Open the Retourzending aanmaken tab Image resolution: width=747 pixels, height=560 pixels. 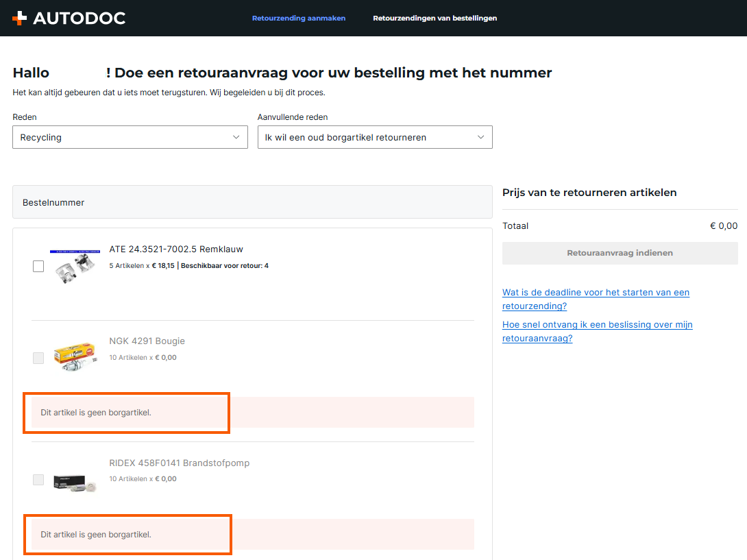point(299,19)
